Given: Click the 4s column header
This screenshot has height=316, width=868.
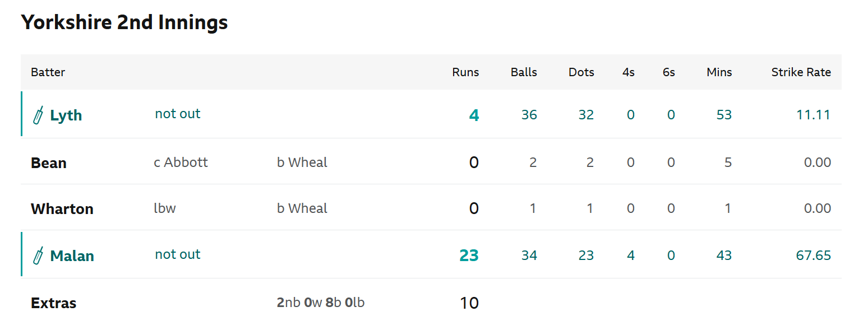Looking at the screenshot, I should 628,72.
